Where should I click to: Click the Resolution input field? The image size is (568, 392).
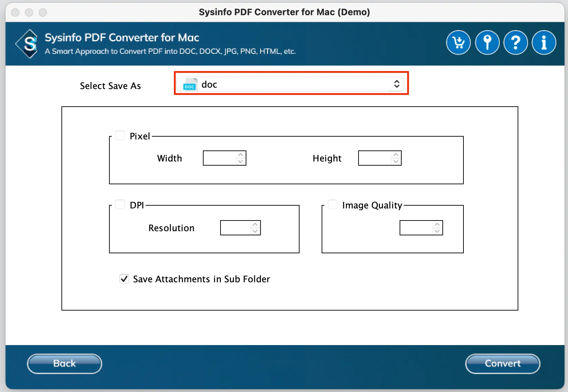tap(235, 228)
